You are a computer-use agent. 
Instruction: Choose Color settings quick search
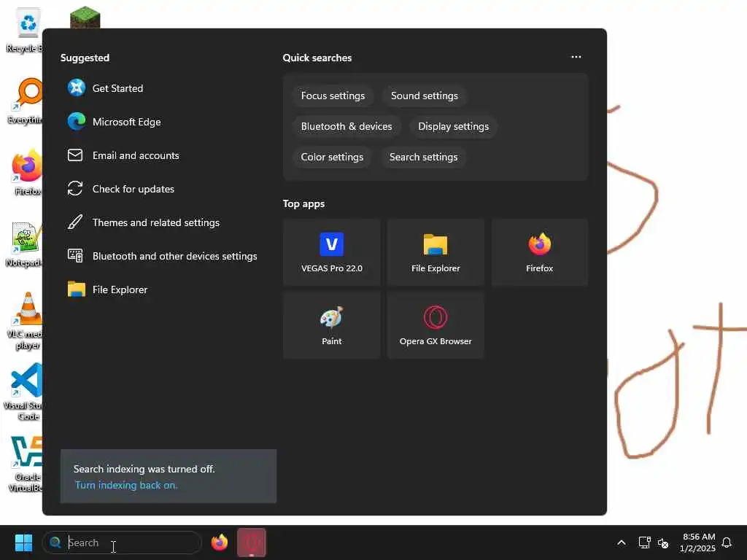tap(332, 157)
